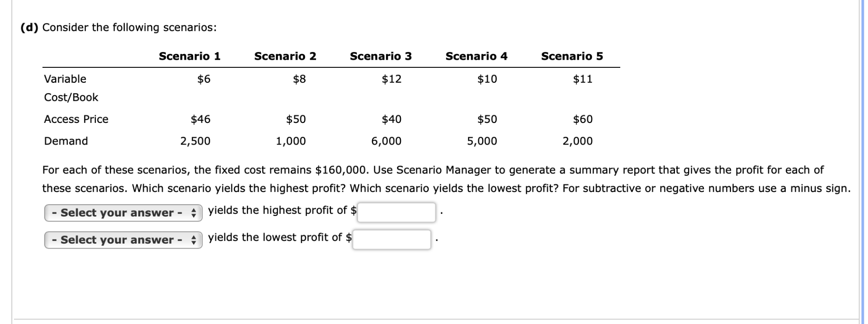Click the Variable Cost/Book row label

click(x=71, y=88)
